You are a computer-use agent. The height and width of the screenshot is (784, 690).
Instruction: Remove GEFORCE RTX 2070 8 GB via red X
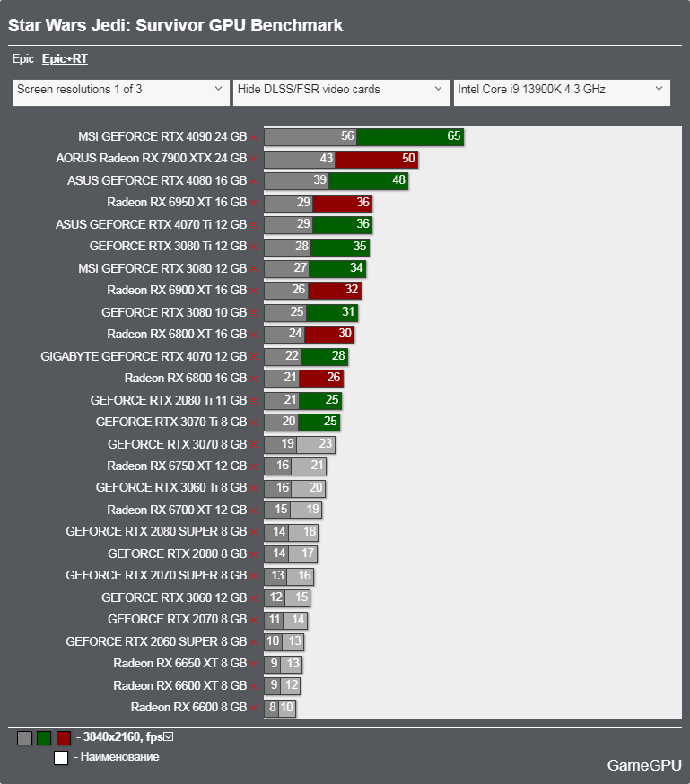tap(254, 621)
